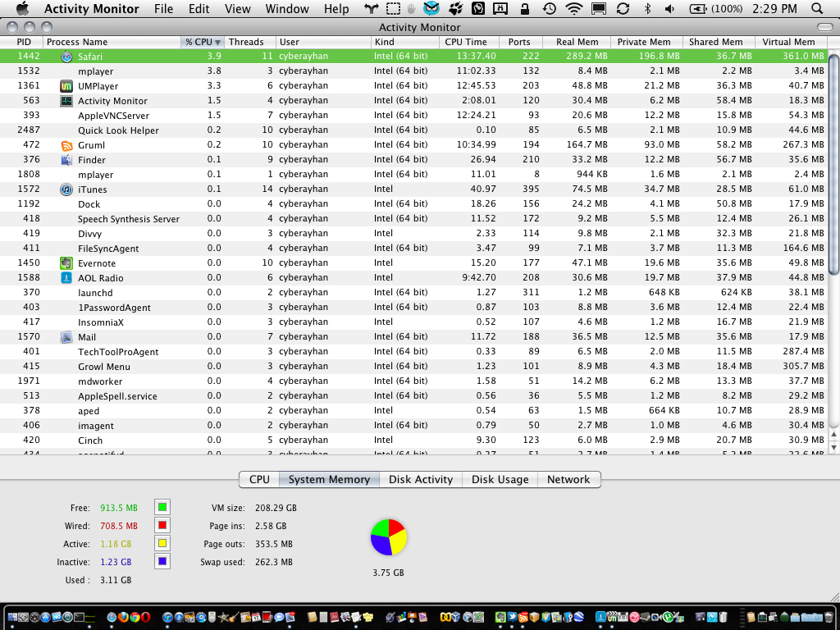Click the Mail stamp icon in process row 1570

coord(66,337)
